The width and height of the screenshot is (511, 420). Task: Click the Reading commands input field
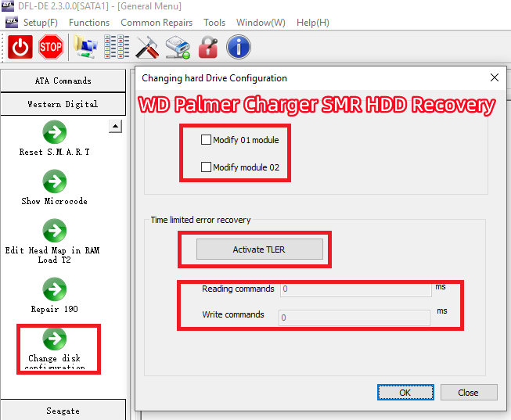pyautogui.click(x=356, y=289)
